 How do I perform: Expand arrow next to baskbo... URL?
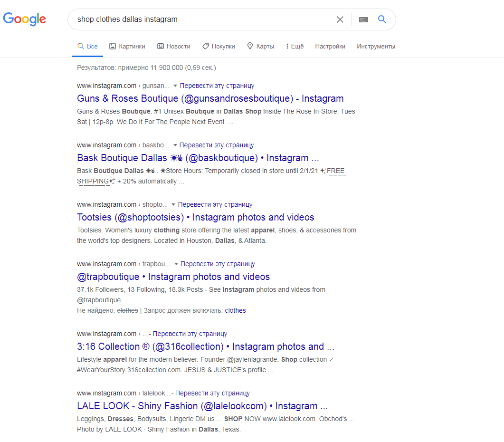pyautogui.click(x=175, y=145)
